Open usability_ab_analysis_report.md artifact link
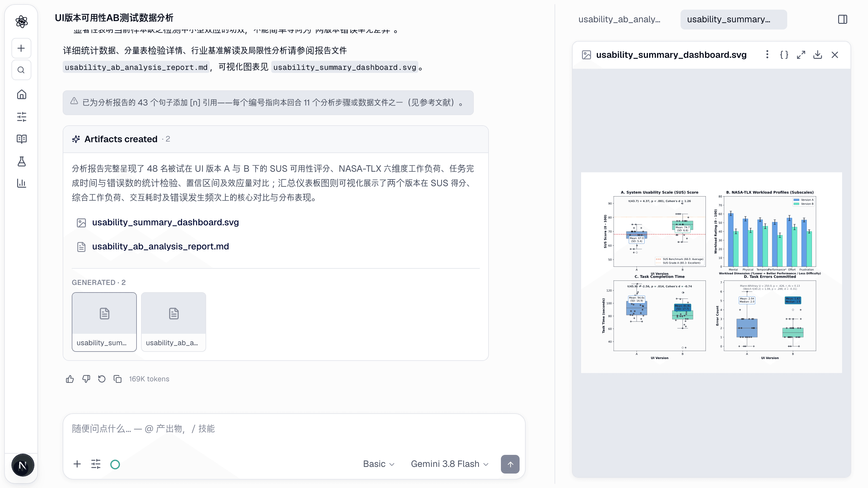 [160, 246]
